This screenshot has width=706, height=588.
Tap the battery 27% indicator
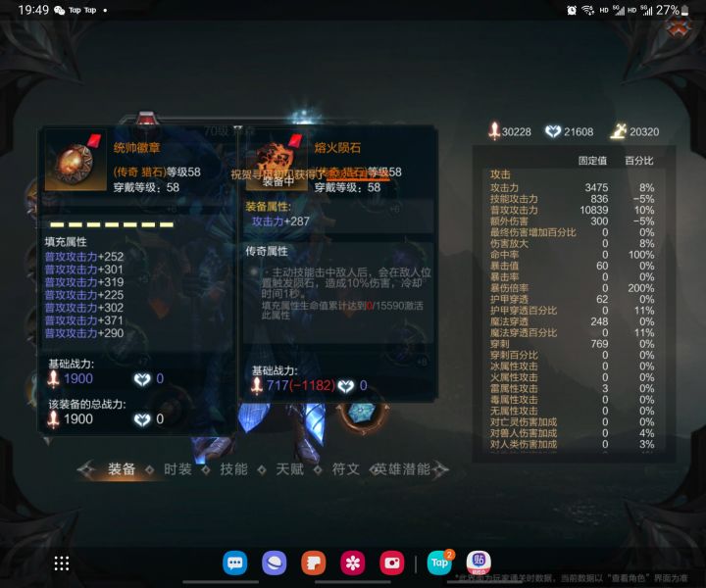coord(673,10)
